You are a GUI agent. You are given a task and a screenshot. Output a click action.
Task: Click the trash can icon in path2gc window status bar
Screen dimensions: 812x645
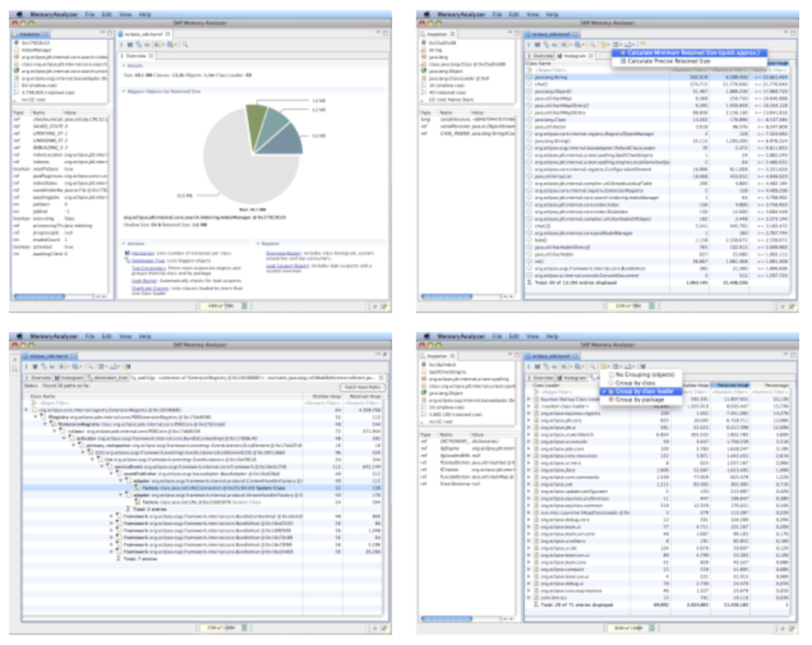point(244,628)
